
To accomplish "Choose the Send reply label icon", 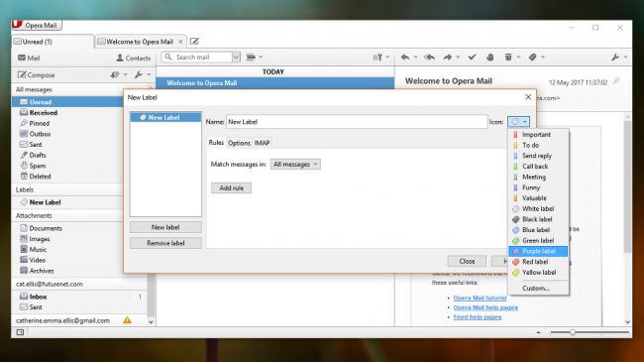I will point(515,156).
